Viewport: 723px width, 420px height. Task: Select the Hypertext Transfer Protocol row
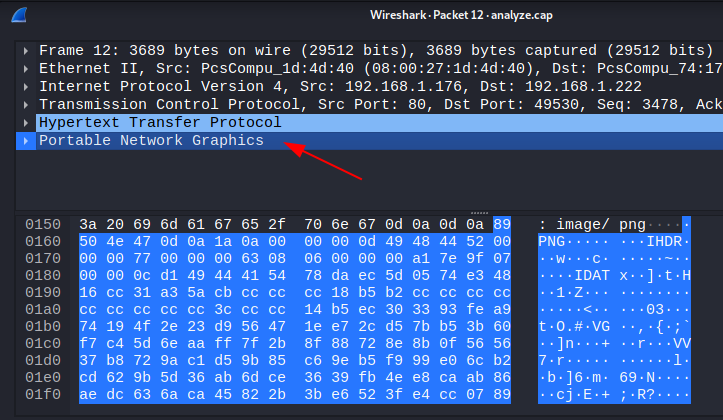click(160, 123)
